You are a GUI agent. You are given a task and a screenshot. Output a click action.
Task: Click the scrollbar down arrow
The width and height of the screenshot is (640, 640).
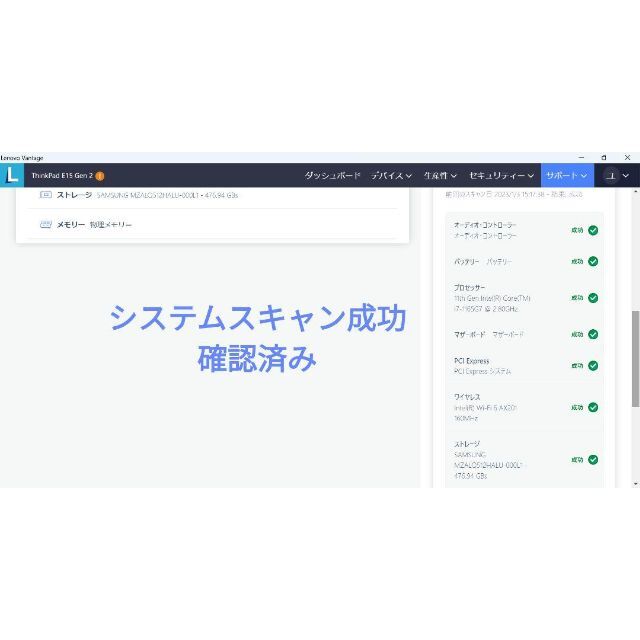[636, 484]
